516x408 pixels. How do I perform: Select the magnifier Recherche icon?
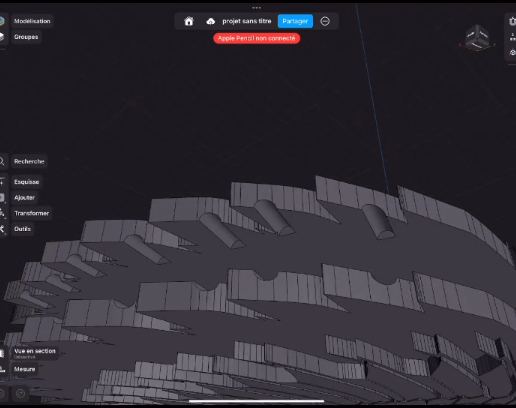(x=2, y=161)
